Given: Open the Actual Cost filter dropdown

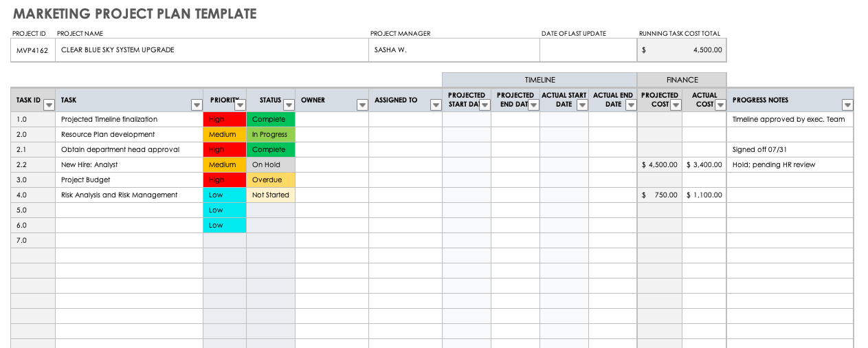Looking at the screenshot, I should tap(720, 105).
